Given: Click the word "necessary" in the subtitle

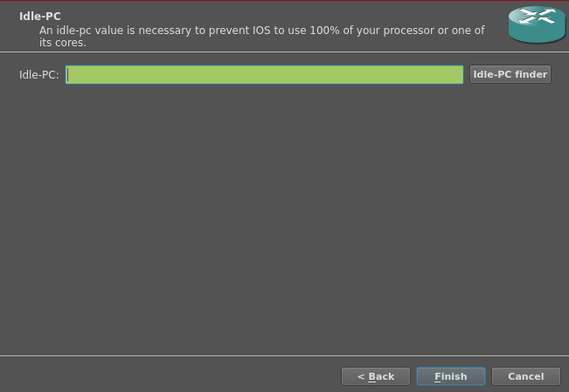Looking at the screenshot, I should (169, 31).
